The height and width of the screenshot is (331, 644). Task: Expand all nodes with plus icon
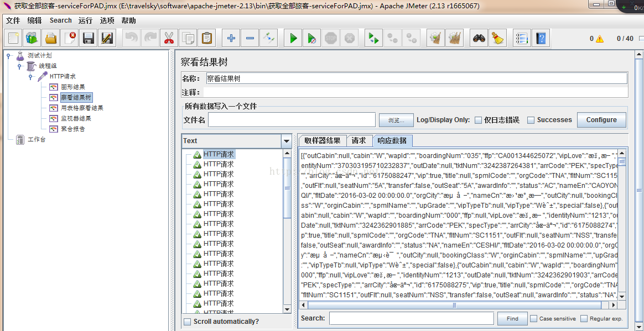pos(231,38)
